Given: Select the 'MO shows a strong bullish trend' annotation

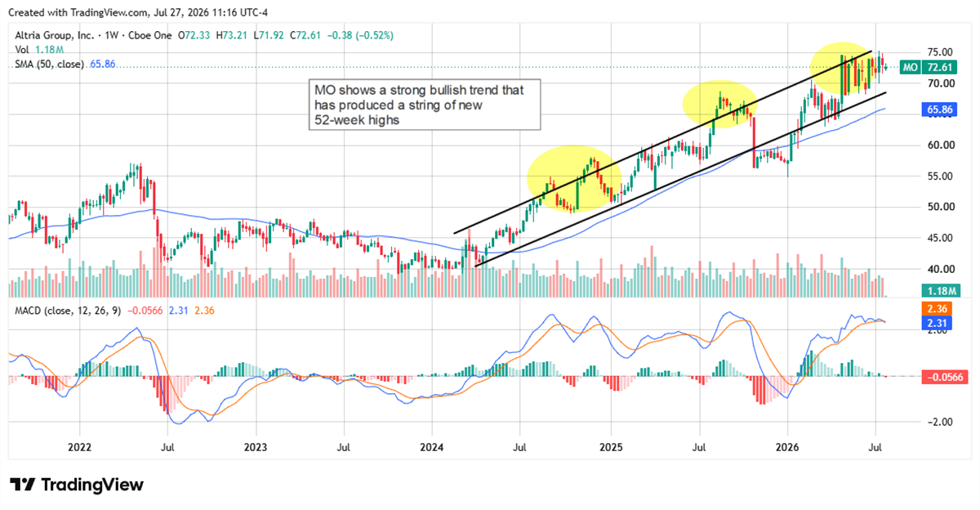Looking at the screenshot, I should (425, 105).
